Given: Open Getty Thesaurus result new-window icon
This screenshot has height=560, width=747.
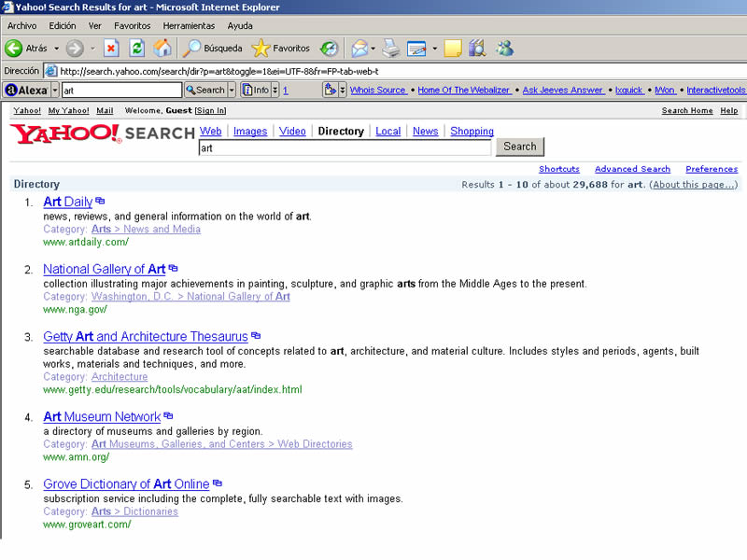Looking at the screenshot, I should coord(256,335).
